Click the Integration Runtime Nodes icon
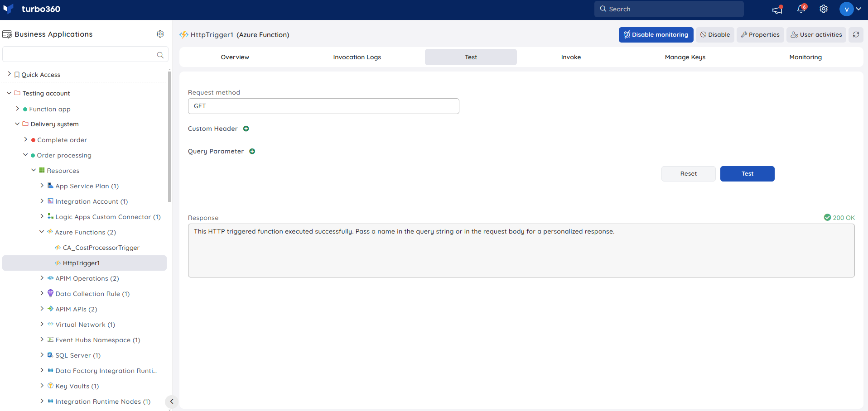 (50, 401)
